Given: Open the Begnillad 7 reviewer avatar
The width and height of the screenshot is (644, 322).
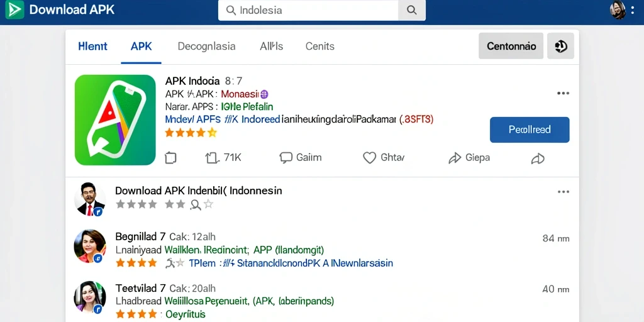Looking at the screenshot, I should (x=89, y=246).
